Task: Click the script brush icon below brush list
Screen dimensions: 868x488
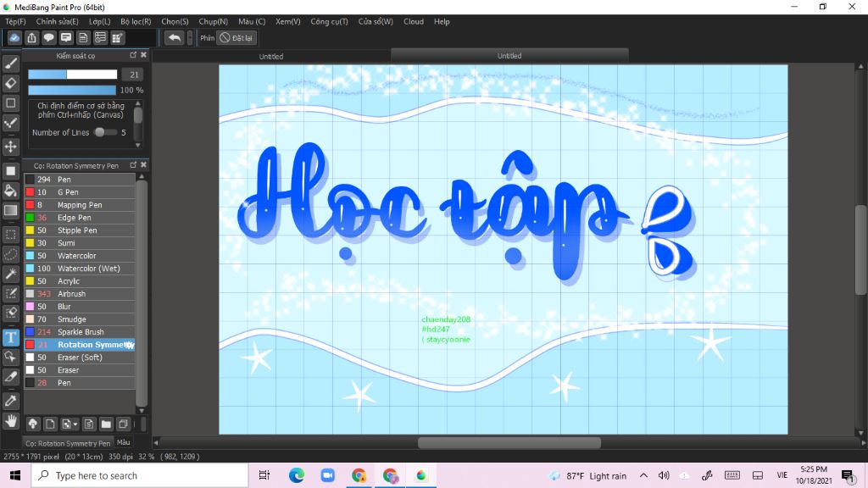Action: [x=88, y=424]
